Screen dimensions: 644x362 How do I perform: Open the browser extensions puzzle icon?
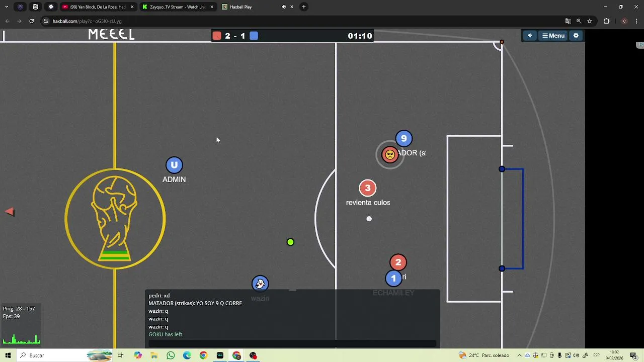[606, 21]
